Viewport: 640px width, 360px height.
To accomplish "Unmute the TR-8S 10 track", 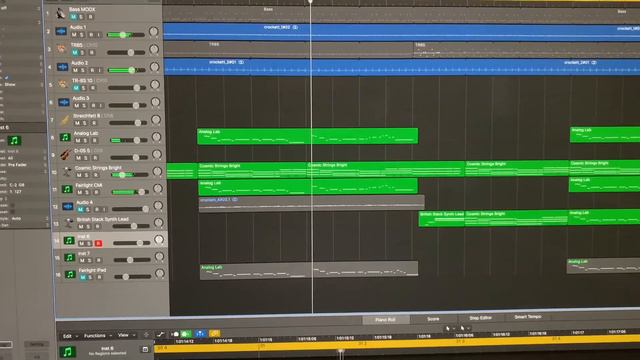I will point(76,88).
